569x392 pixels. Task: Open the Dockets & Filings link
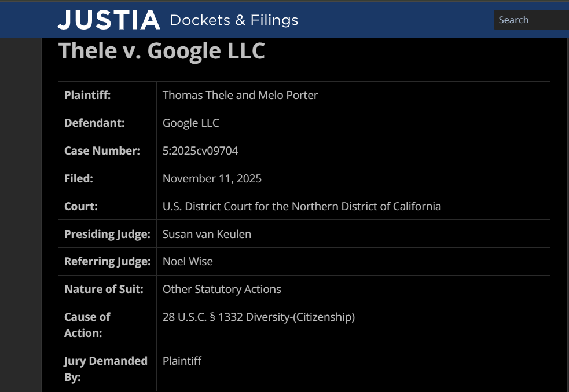click(234, 20)
